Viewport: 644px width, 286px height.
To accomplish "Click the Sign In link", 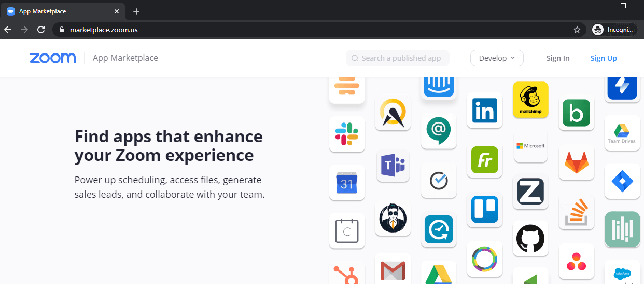I will (x=558, y=58).
